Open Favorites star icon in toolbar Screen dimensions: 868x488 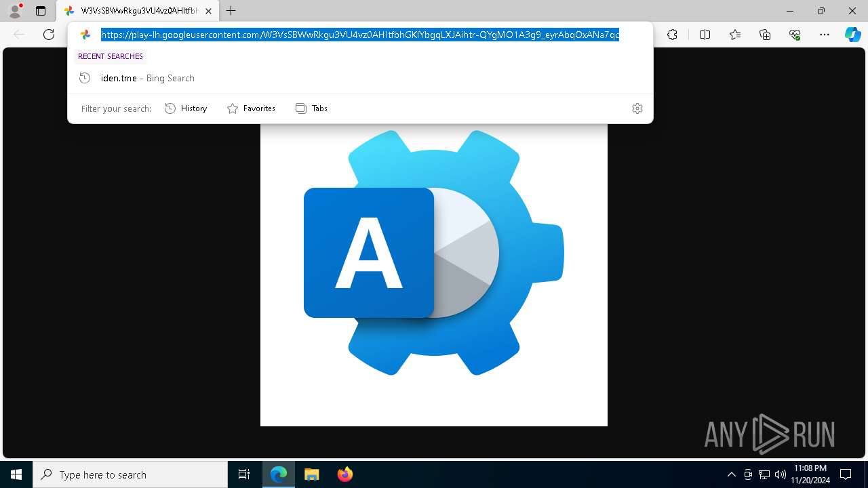point(735,35)
